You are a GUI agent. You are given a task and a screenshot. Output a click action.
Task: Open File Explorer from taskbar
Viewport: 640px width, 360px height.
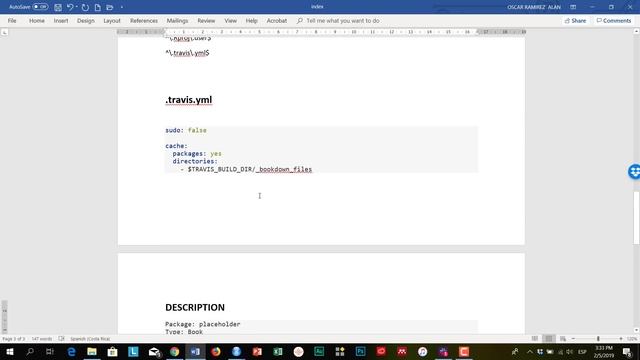point(92,351)
